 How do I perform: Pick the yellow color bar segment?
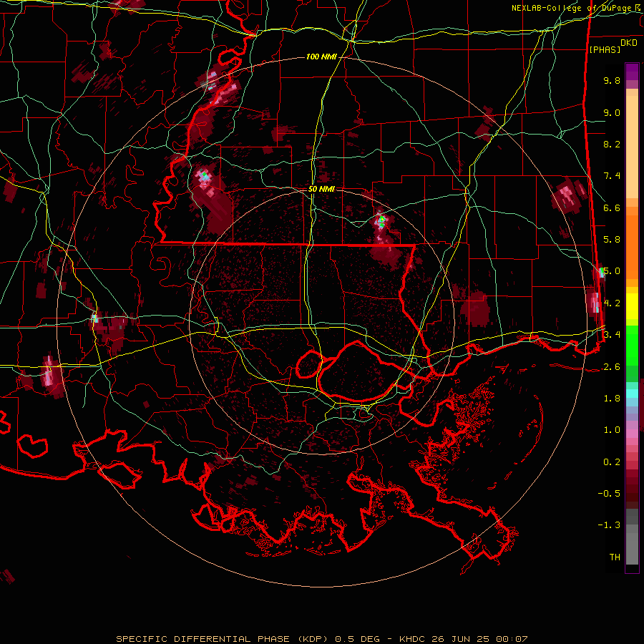tap(632, 306)
